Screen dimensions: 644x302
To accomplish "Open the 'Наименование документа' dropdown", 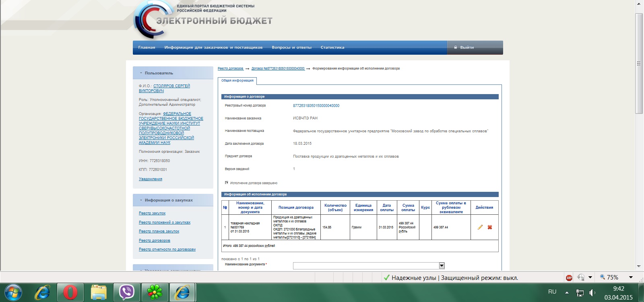I will (442, 266).
